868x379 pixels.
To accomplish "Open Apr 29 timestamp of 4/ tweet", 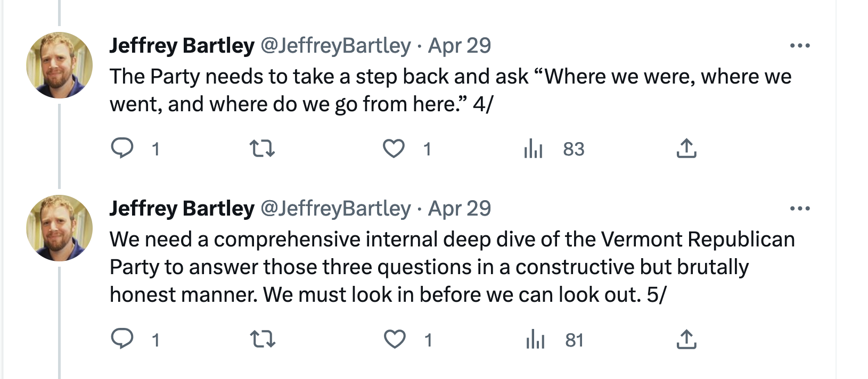I will point(460,46).
